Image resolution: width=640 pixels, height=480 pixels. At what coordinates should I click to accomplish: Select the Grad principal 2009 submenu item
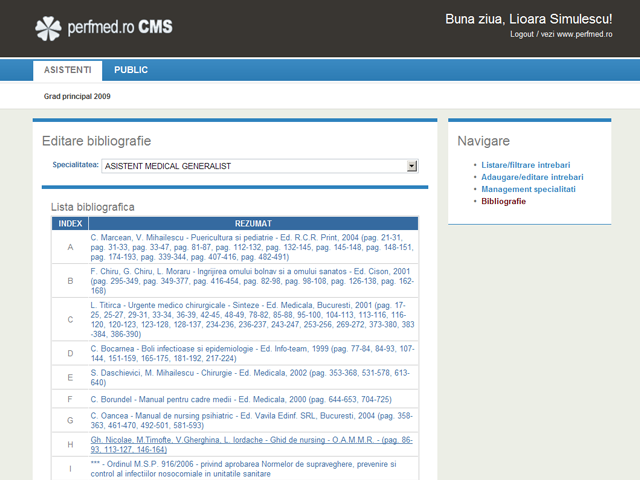(77, 97)
